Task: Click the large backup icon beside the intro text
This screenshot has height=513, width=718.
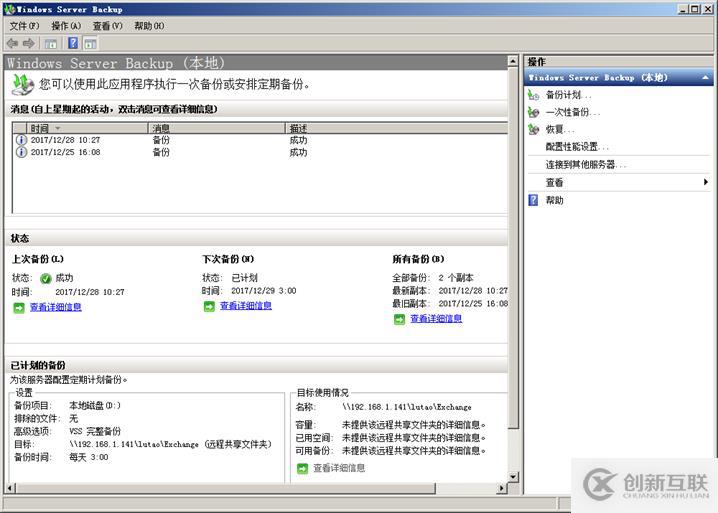Action: pyautogui.click(x=22, y=85)
